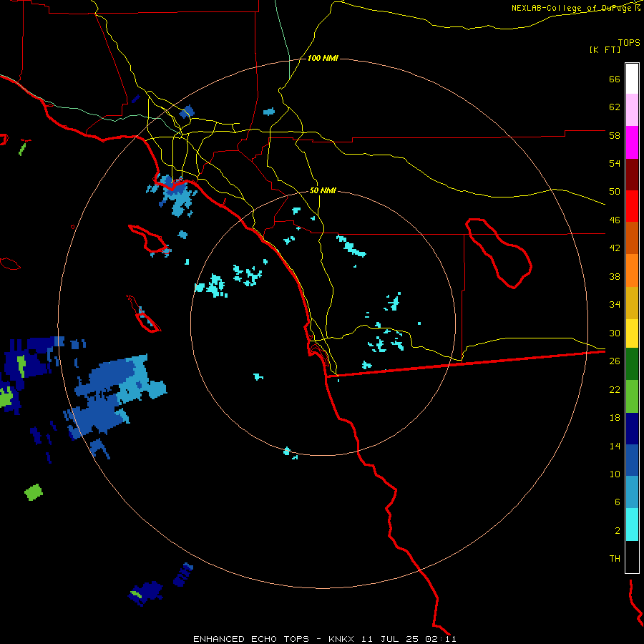Click the "NEXLAB-College of DuPage" credit text
Viewport: 644px width, 644px height.
(x=572, y=8)
